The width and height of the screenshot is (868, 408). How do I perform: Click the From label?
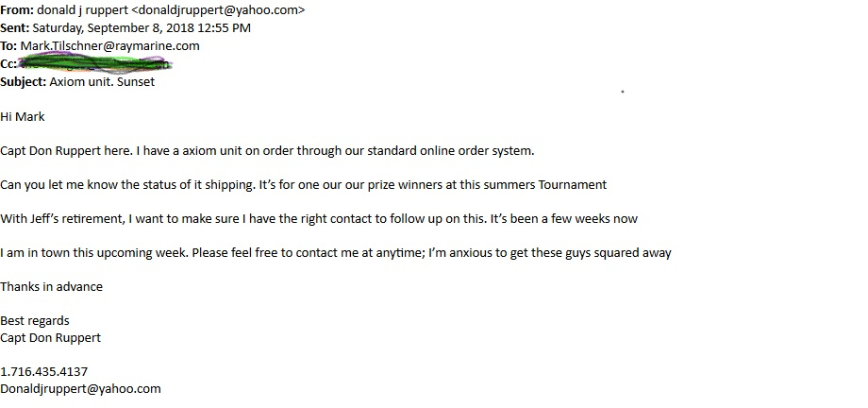17,10
